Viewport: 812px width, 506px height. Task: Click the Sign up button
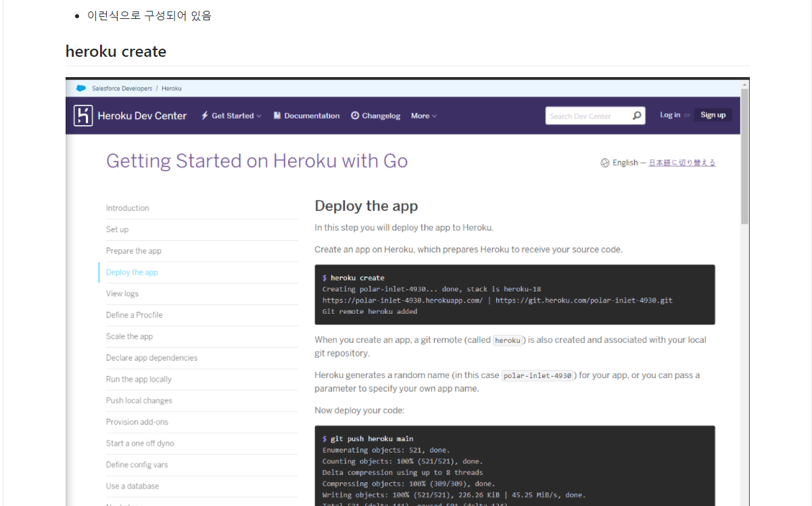[713, 115]
